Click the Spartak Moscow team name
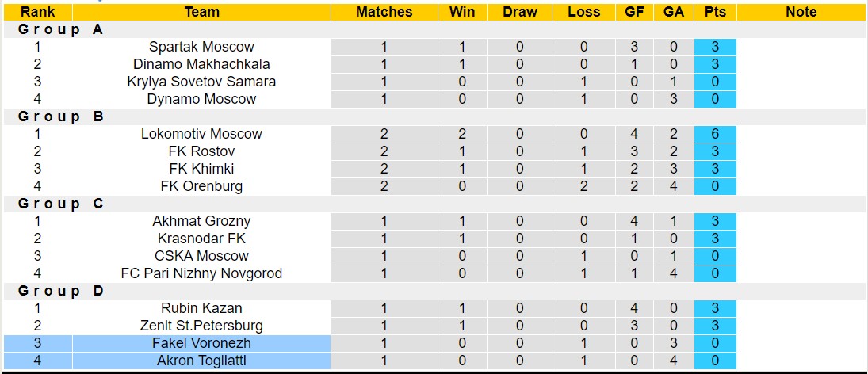 (201, 47)
